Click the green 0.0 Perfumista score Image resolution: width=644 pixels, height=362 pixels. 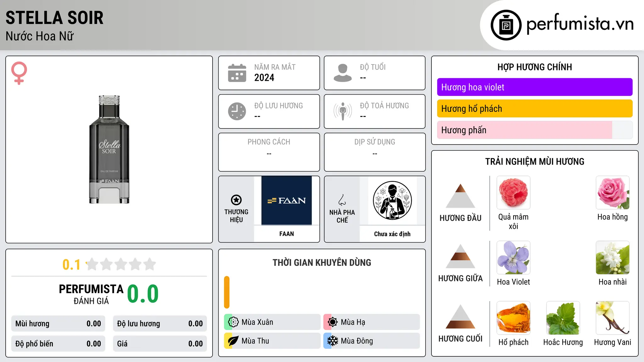pos(143,293)
